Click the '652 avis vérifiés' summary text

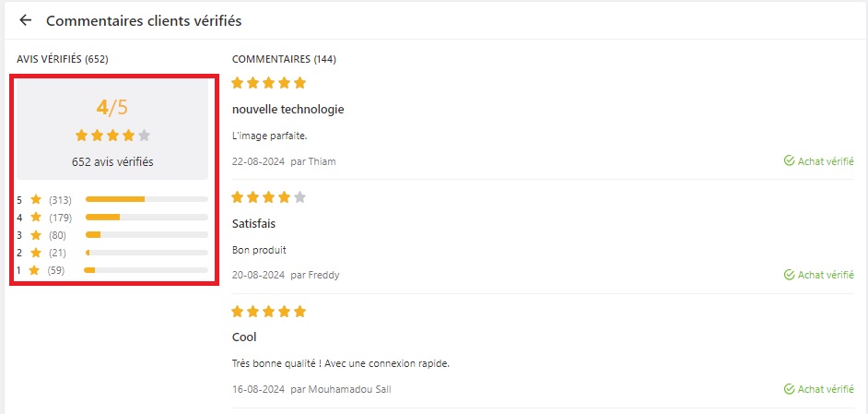(x=112, y=162)
